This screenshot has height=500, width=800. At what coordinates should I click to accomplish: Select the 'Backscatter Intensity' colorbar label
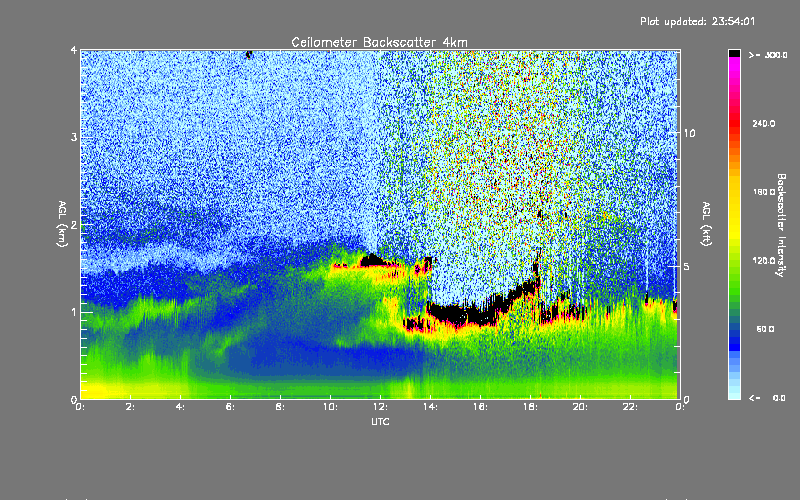(x=781, y=225)
